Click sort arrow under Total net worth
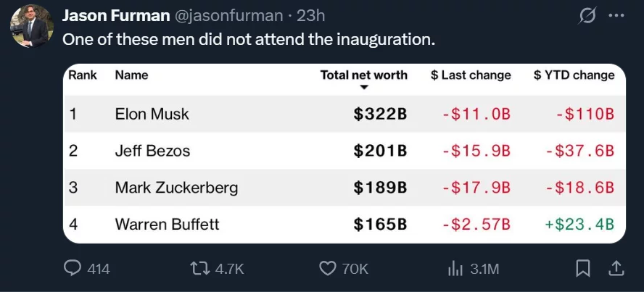Image resolution: width=644 pixels, height=292 pixels. pyautogui.click(x=364, y=88)
